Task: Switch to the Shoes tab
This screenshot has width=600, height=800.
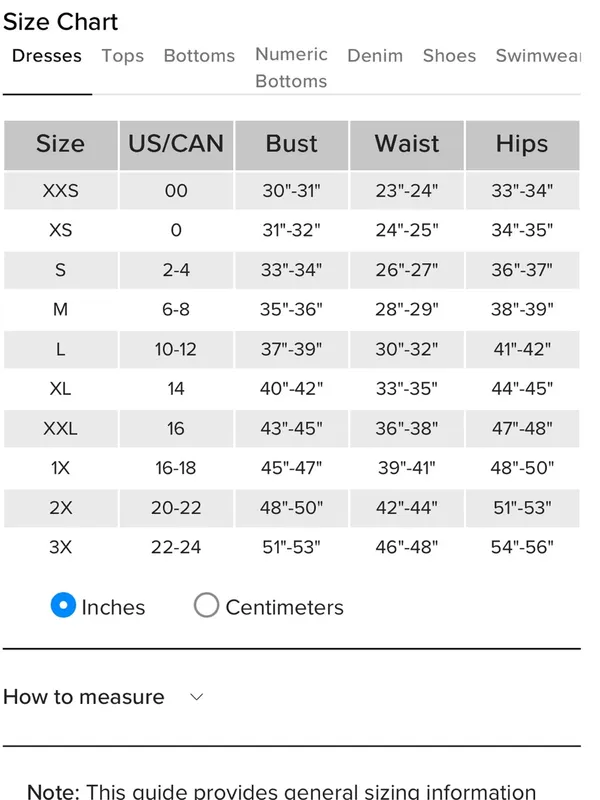Action: click(x=449, y=56)
